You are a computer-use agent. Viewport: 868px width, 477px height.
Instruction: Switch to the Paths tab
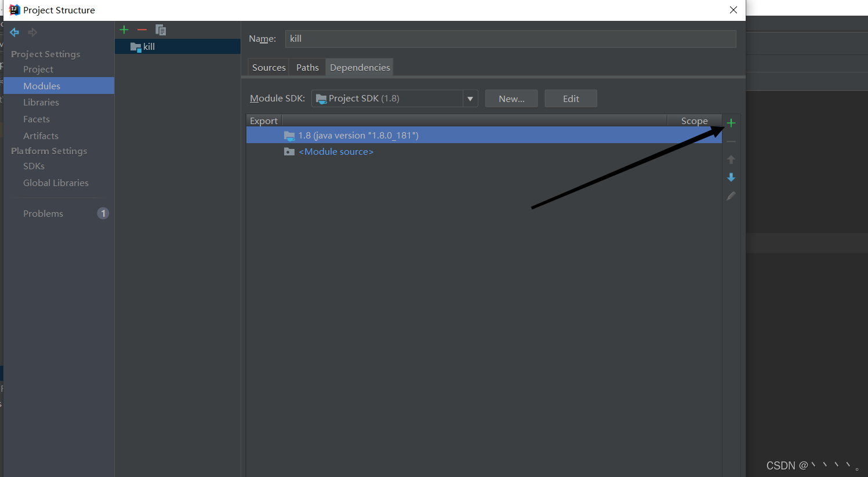(x=307, y=67)
